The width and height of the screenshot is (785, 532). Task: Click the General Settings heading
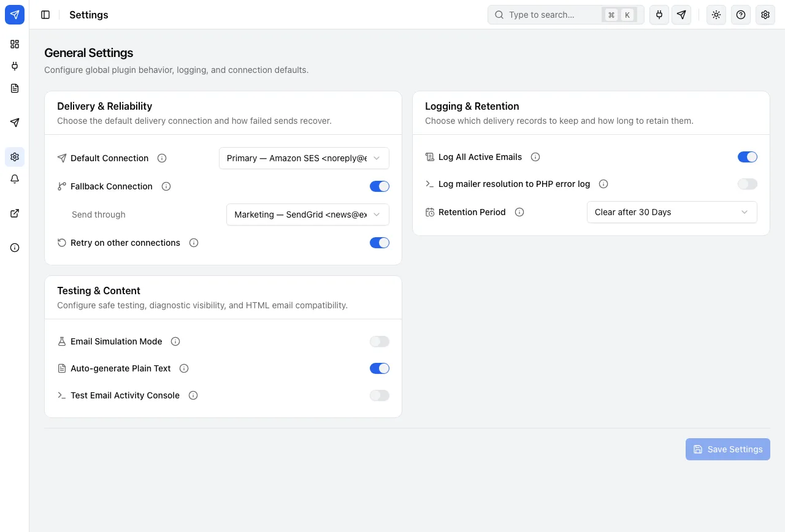click(89, 53)
